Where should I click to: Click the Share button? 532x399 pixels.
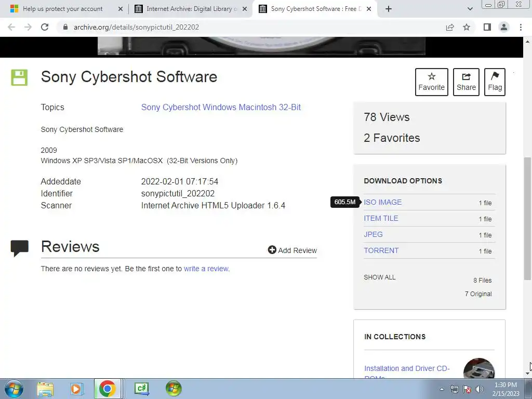(466, 82)
